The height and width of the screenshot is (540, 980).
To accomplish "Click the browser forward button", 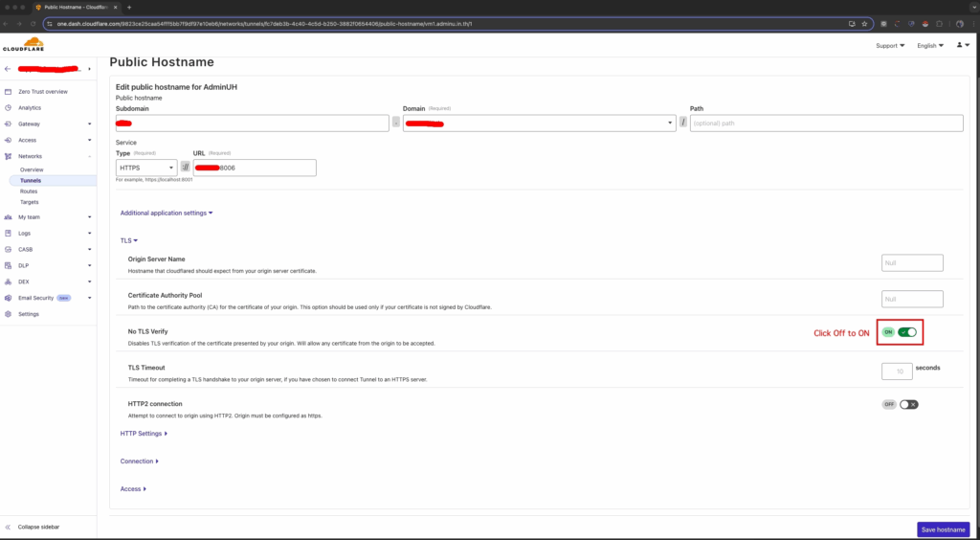I will tap(20, 24).
